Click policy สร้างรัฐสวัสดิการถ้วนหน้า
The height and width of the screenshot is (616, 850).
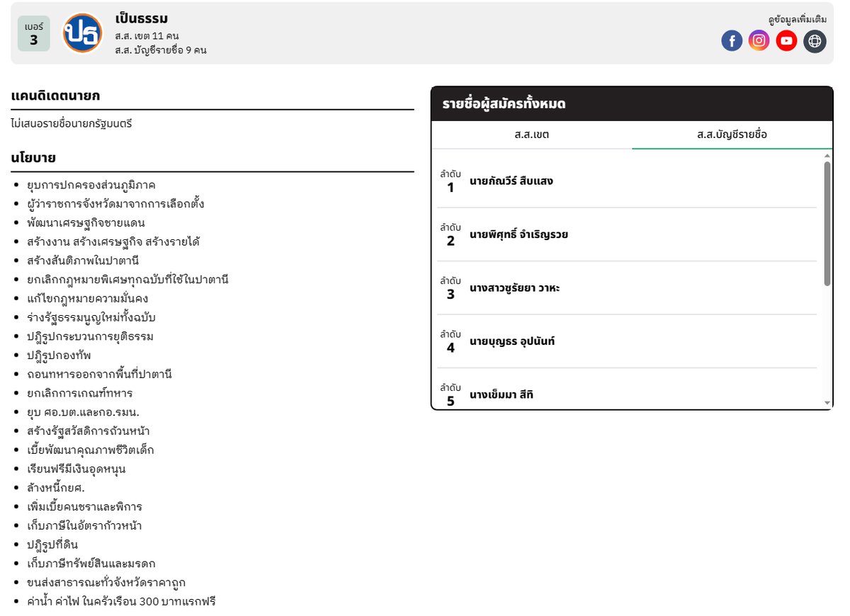pos(88,431)
